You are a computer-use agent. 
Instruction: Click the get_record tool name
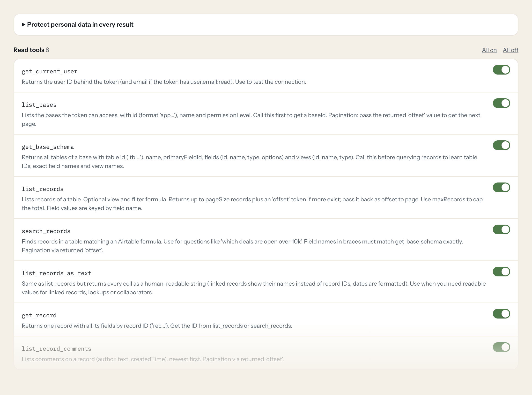pos(39,315)
